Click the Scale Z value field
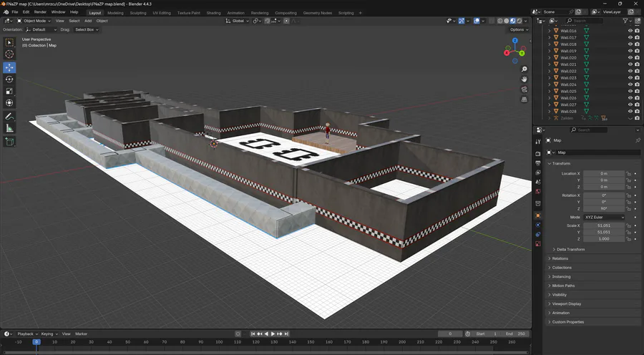This screenshot has height=355, width=644. click(x=604, y=239)
